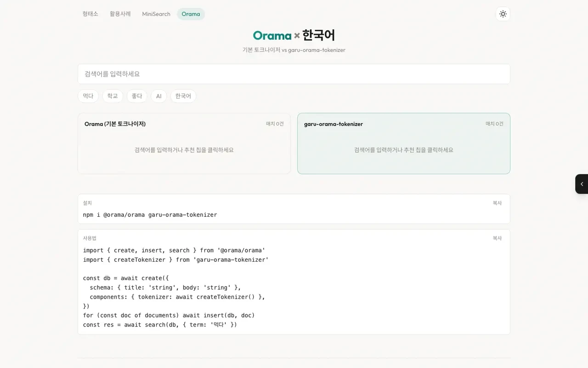The height and width of the screenshot is (368, 588).
Task: Focus the 검색어를 입력하세요 search field
Action: (x=294, y=74)
